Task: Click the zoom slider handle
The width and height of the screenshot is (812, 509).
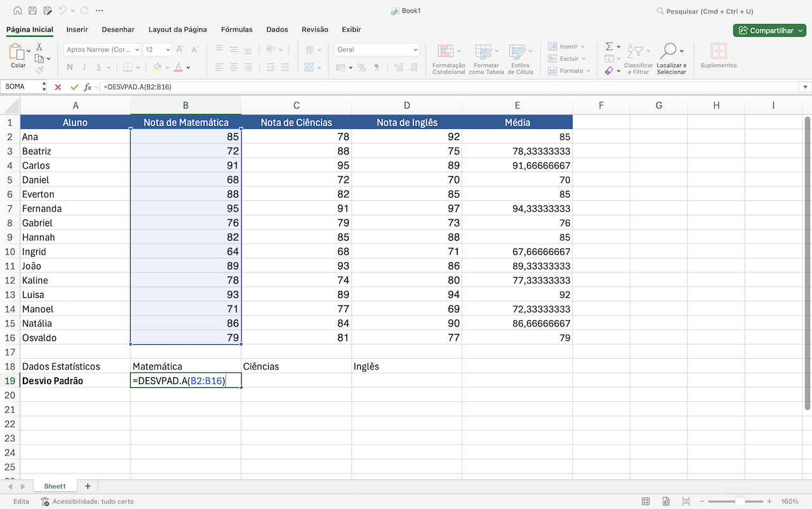Action: (x=740, y=501)
